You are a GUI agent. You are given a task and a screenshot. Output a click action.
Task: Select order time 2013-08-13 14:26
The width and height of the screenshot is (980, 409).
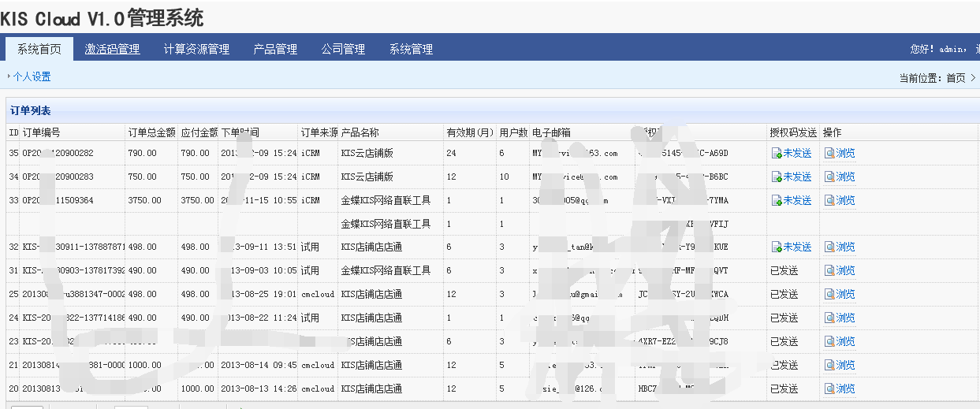tap(258, 389)
